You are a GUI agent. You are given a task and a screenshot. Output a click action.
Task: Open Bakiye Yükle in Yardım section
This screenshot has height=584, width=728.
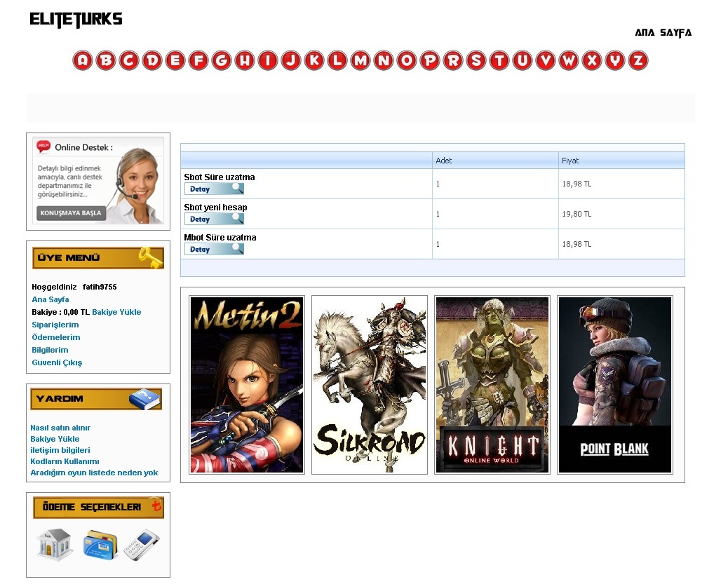[x=55, y=439]
